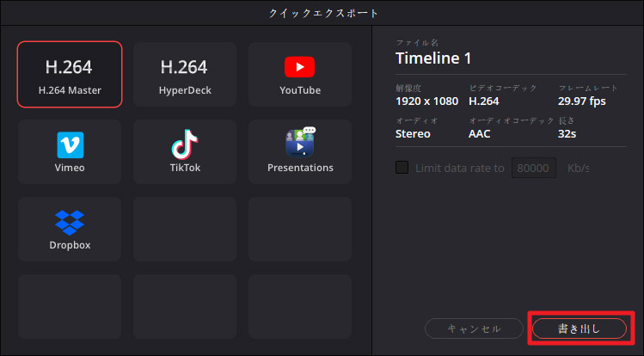Select the Presentations export preset

[x=300, y=151]
